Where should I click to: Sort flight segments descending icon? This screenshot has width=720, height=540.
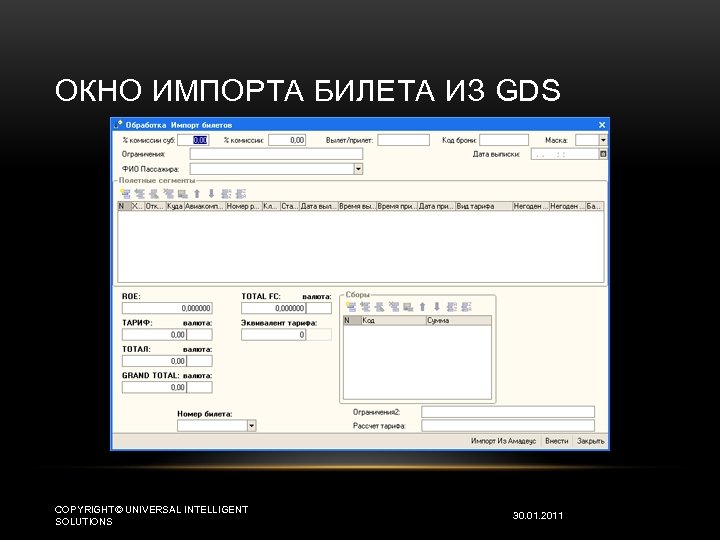click(x=241, y=194)
